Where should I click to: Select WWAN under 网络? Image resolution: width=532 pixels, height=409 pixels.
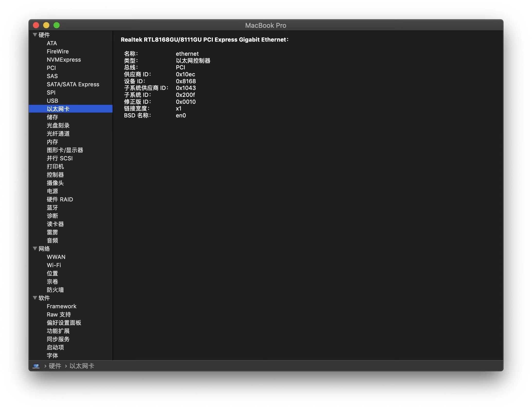pos(56,257)
